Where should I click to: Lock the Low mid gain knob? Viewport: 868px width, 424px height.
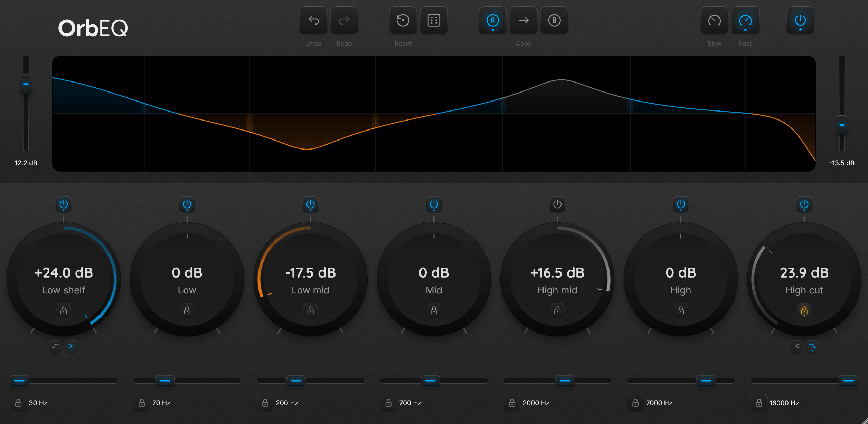(310, 310)
